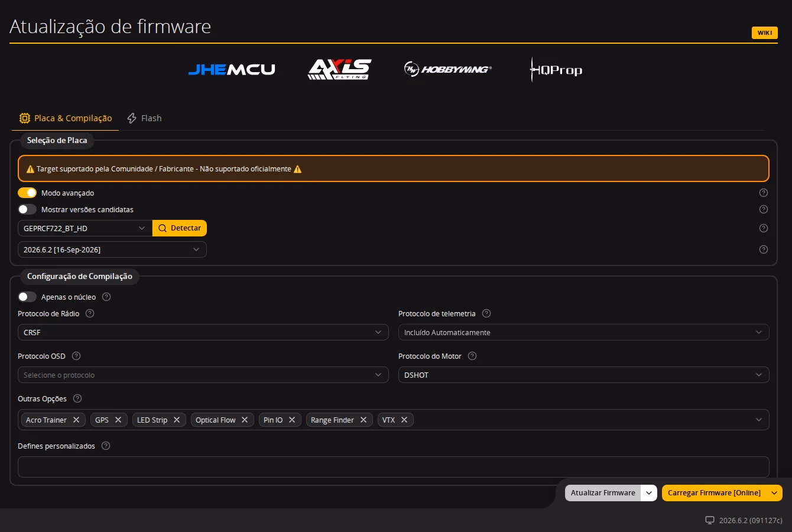Show help for Defines personalizados

point(106,446)
